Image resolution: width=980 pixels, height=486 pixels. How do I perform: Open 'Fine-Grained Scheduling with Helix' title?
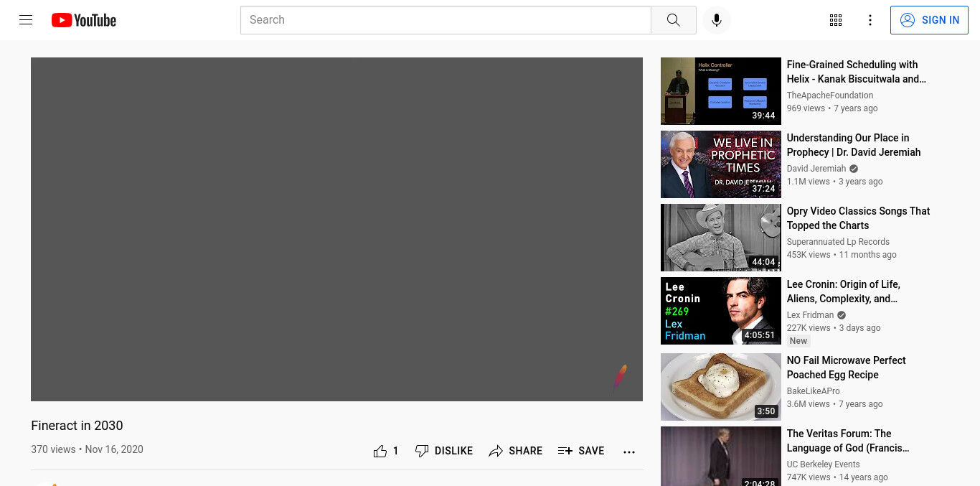pyautogui.click(x=857, y=72)
